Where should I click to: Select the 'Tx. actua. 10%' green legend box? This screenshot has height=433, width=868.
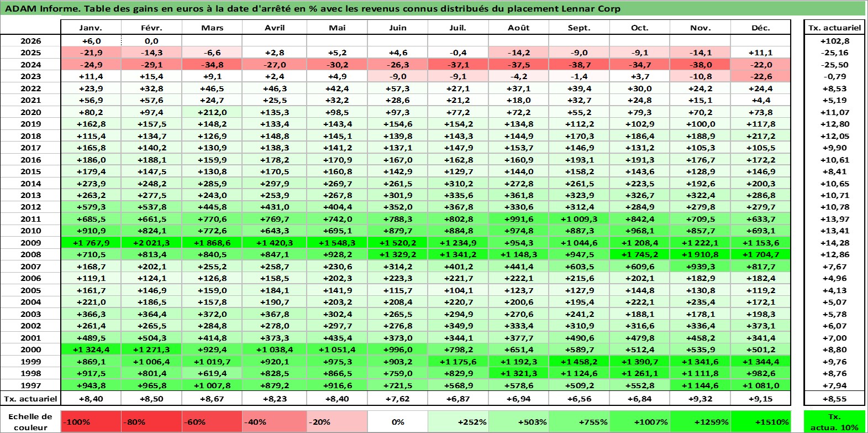coord(834,421)
